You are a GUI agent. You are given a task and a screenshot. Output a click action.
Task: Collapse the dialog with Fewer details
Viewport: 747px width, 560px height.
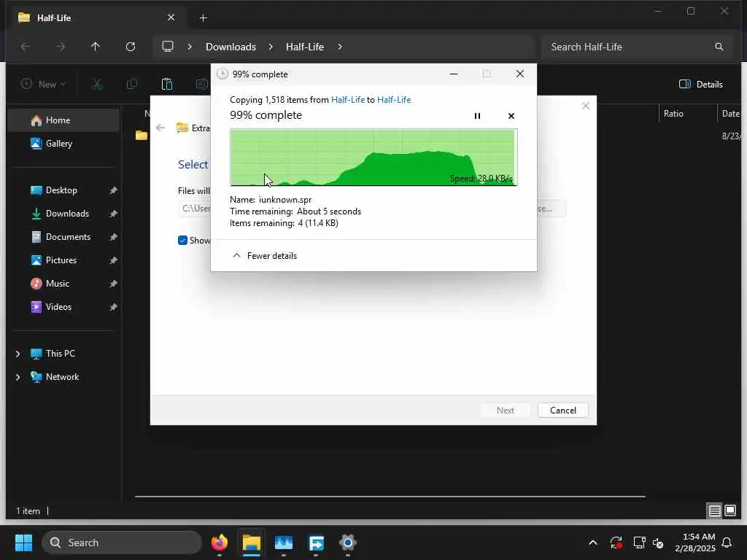[x=265, y=256]
